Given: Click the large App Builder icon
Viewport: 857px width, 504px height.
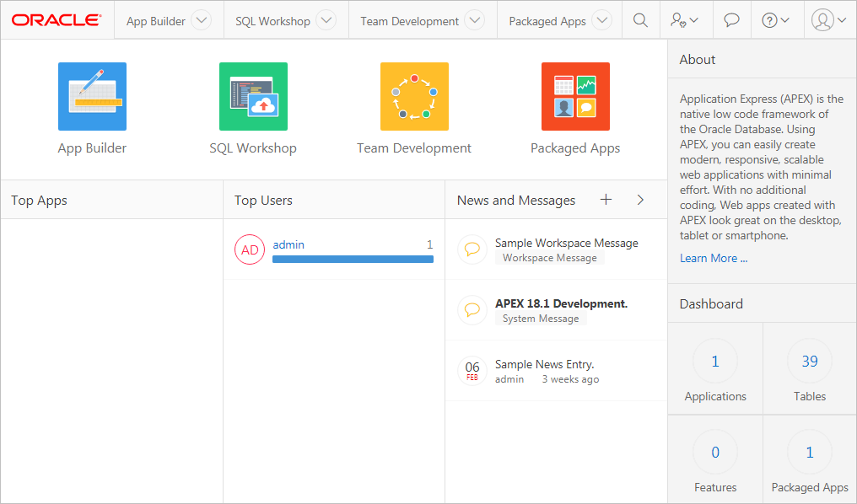Looking at the screenshot, I should pos(92,96).
